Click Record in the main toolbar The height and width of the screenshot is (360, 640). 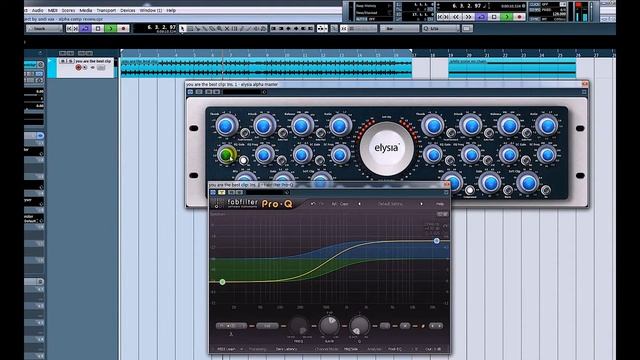[x=123, y=29]
